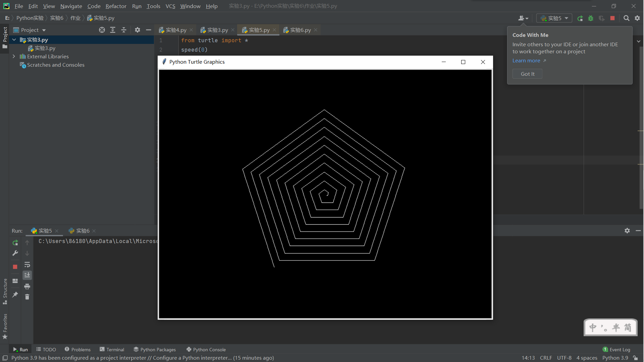This screenshot has width=644, height=362.
Task: Click Select Opened File target icon
Action: 102,30
